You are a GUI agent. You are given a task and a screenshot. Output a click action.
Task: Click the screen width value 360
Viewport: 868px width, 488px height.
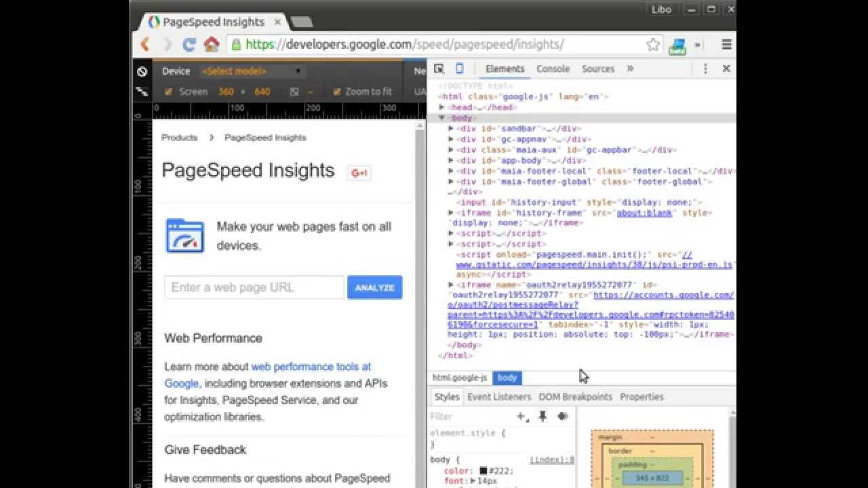pos(226,91)
